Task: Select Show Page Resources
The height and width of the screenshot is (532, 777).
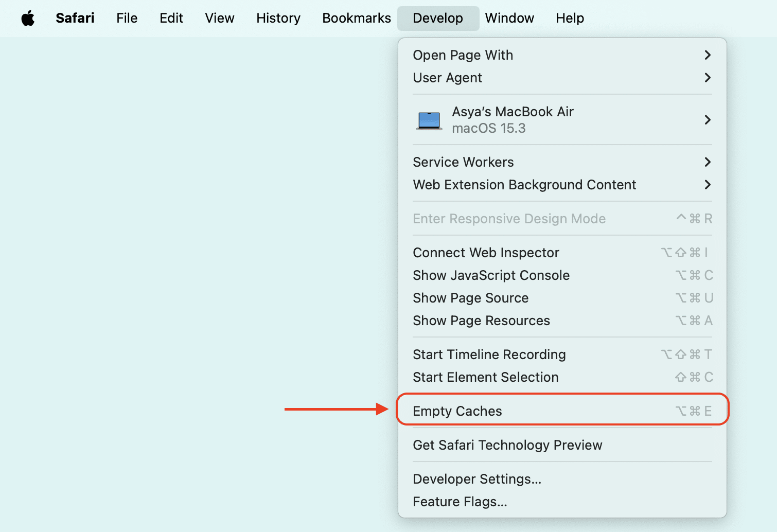Action: 562,321
